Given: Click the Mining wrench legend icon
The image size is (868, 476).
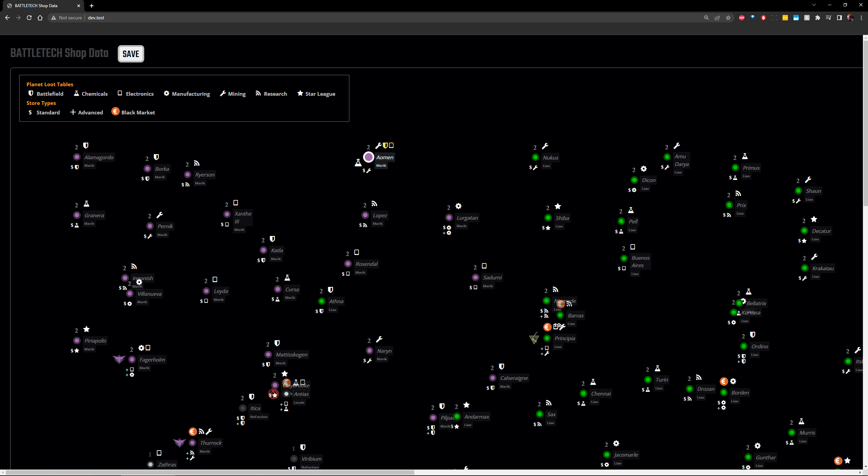Looking at the screenshot, I should (223, 93).
